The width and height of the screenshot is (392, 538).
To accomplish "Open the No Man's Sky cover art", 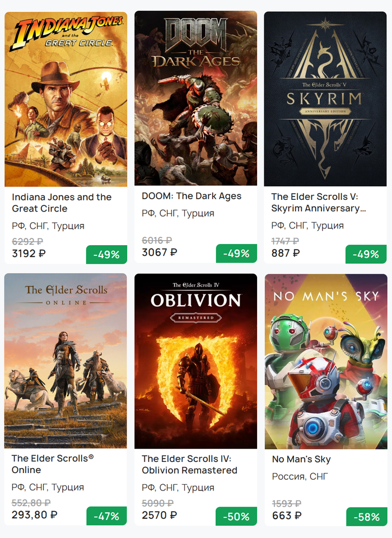I will tap(325, 361).
